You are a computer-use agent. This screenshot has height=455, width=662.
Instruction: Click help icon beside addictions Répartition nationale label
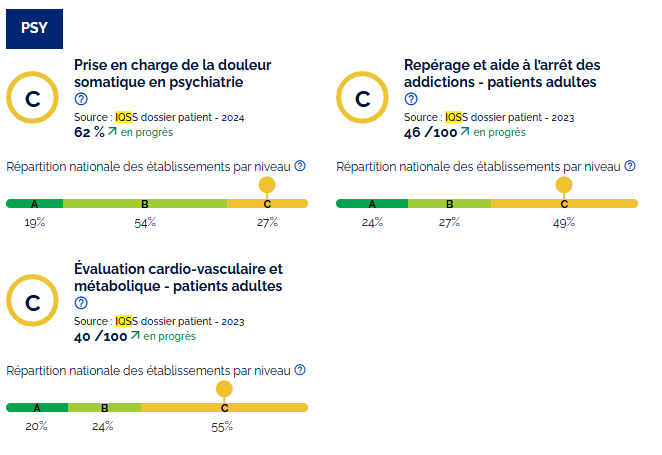point(629,166)
